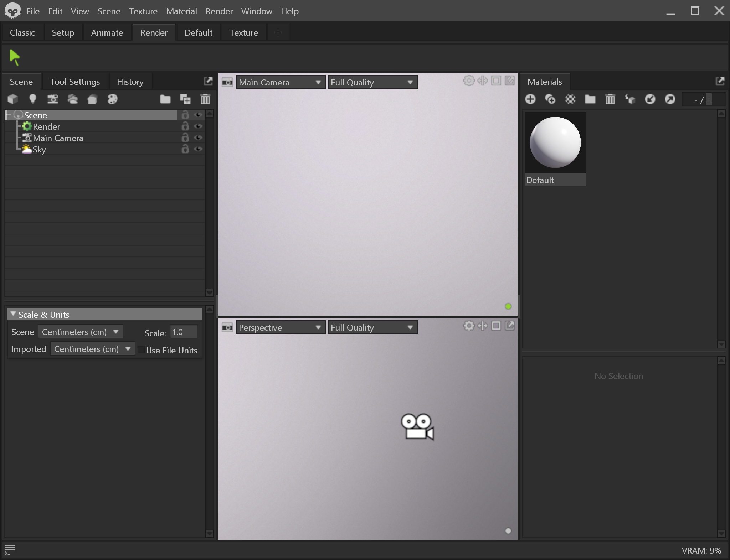The width and height of the screenshot is (730, 560).
Task: Click the sky and clouds toolbar icon
Action: coord(73,99)
